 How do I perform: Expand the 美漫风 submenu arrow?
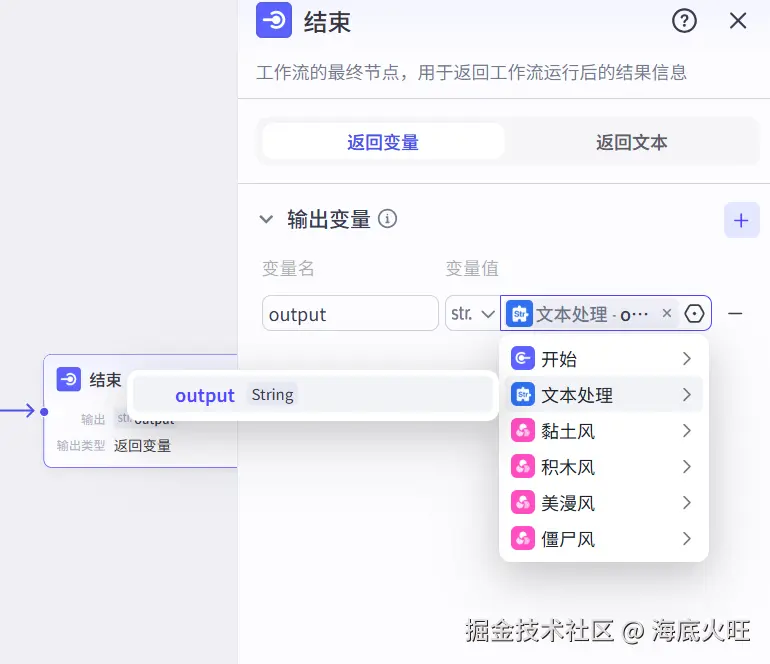tap(687, 502)
